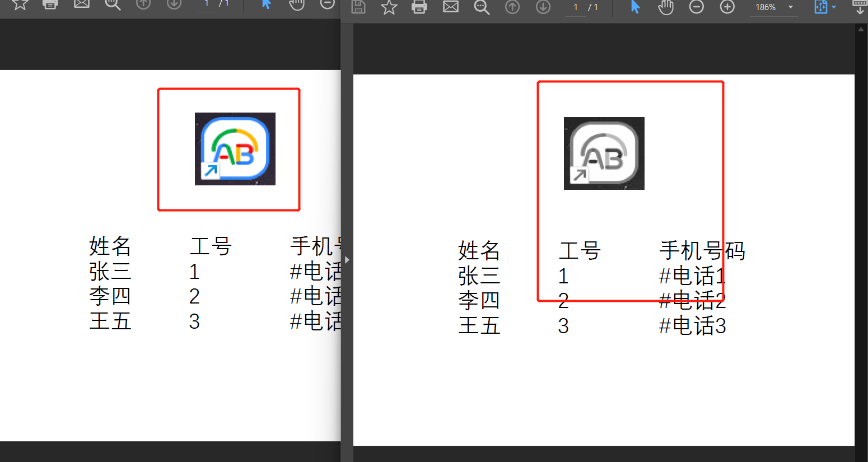Image resolution: width=868 pixels, height=462 pixels.
Task: Toggle the hand pan tool
Action: (666, 7)
